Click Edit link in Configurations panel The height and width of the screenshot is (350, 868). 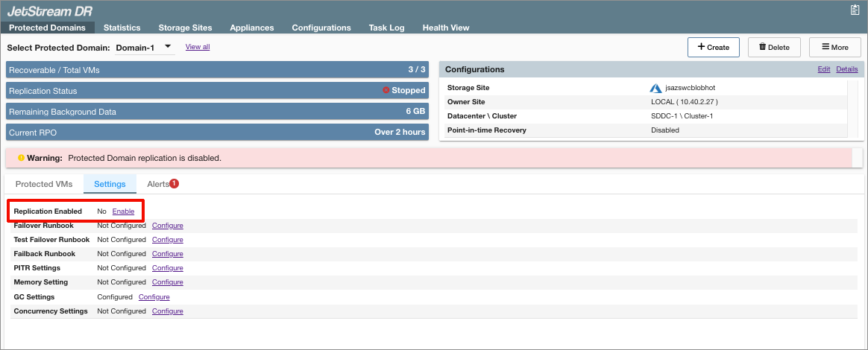click(x=823, y=69)
